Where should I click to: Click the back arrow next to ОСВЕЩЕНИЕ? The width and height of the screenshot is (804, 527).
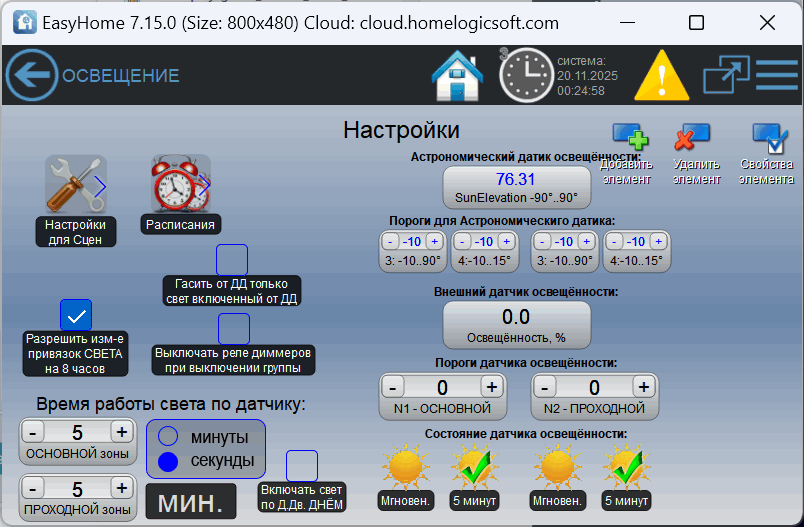click(x=32, y=75)
